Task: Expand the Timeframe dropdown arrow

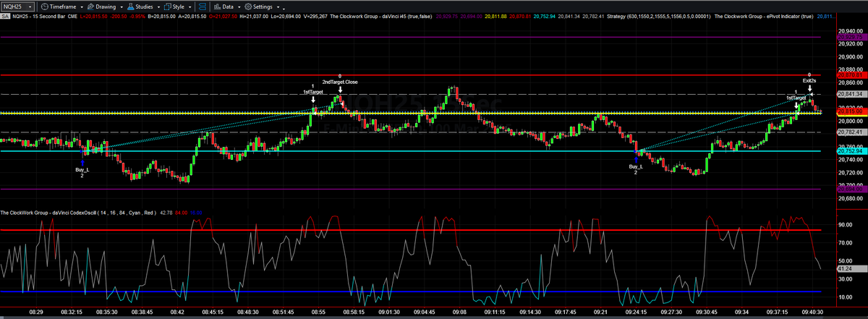Action: tap(81, 6)
